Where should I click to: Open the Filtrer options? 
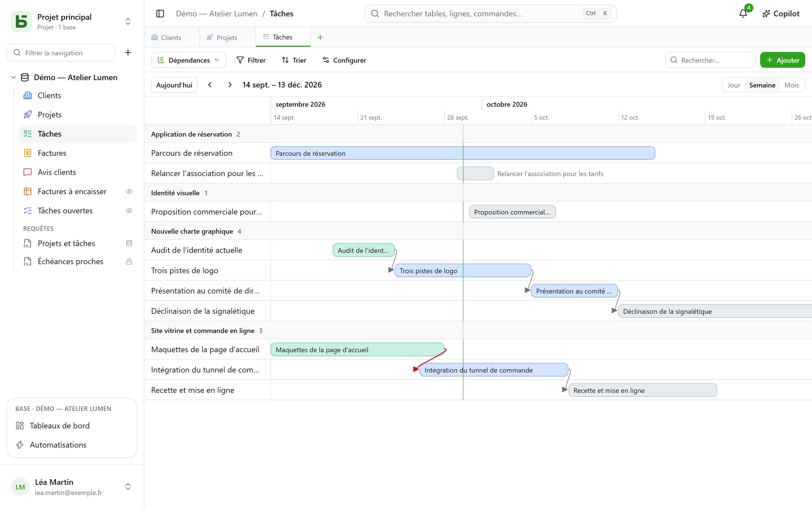[x=251, y=60]
